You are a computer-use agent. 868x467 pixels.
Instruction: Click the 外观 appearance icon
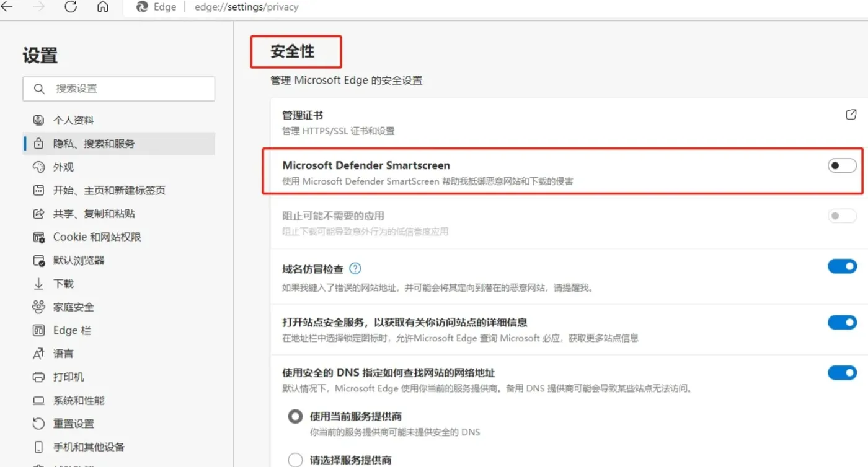(38, 167)
